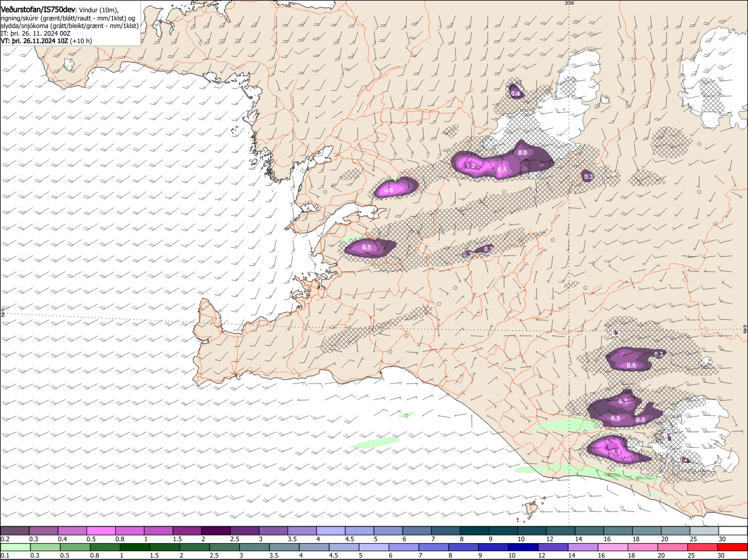
Task: Pick the white swatch at 30, upper legend row
Action: click(733, 531)
